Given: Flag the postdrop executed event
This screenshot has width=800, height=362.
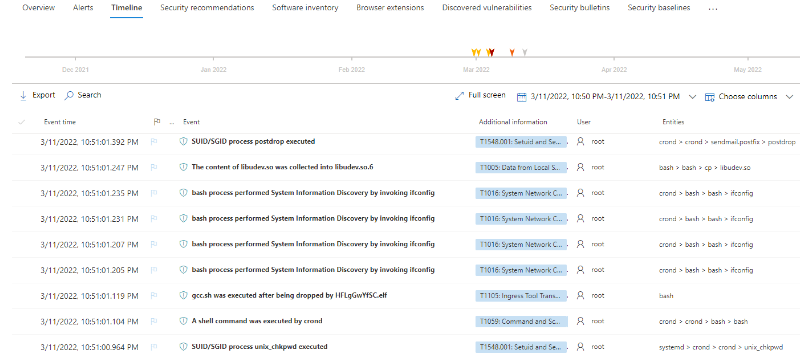Looking at the screenshot, I should click(154, 142).
